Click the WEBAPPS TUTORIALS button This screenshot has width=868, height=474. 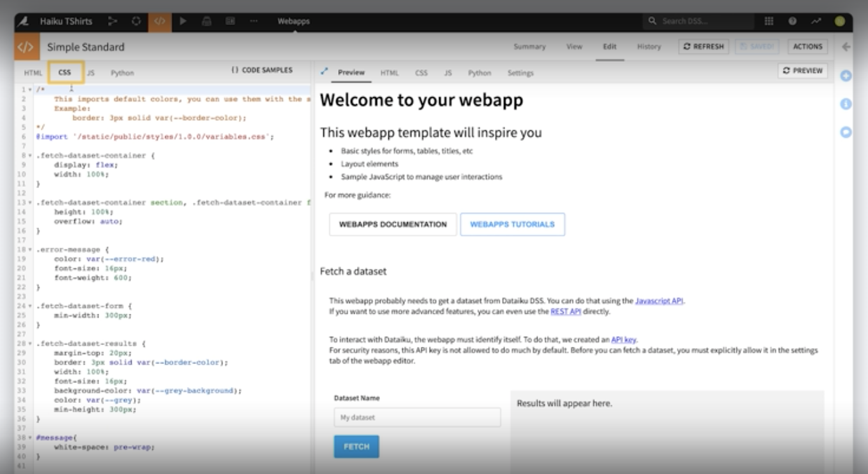pos(512,224)
